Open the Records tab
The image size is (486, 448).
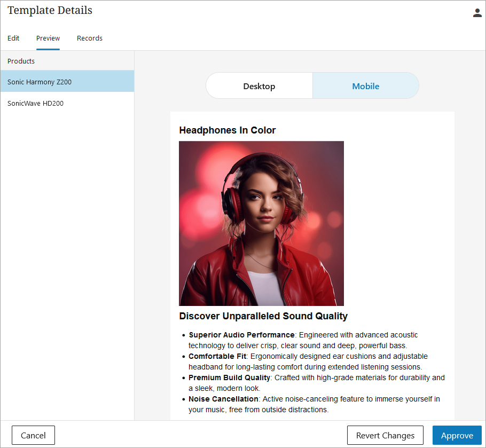pyautogui.click(x=90, y=38)
